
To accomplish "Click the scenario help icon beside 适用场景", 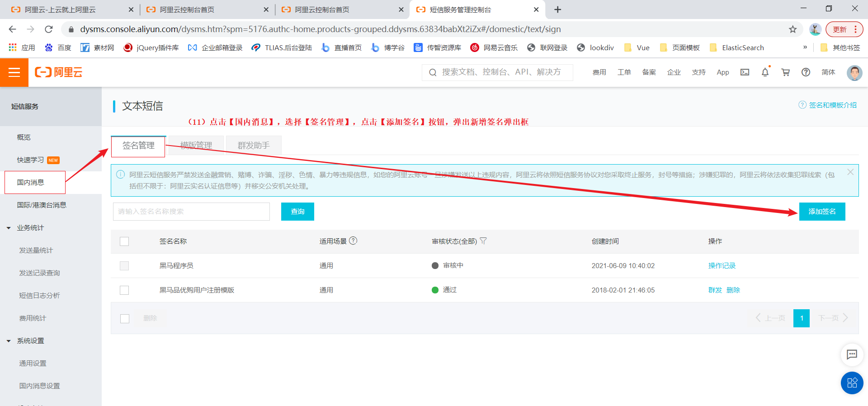I will [x=353, y=241].
